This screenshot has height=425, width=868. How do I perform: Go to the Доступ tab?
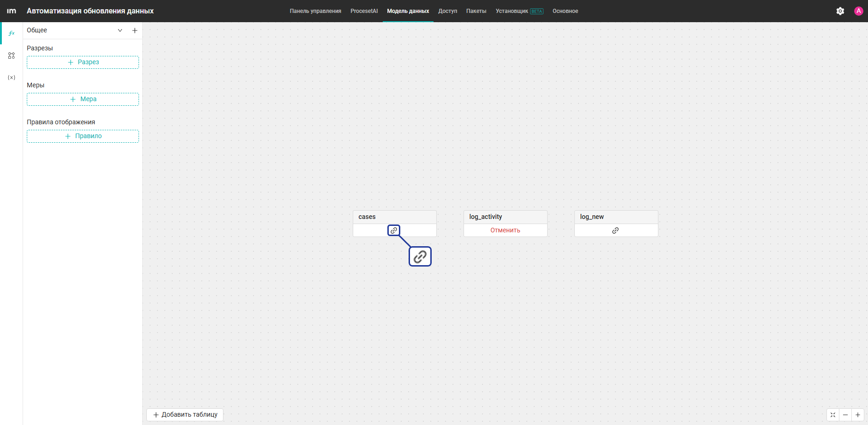(x=447, y=11)
